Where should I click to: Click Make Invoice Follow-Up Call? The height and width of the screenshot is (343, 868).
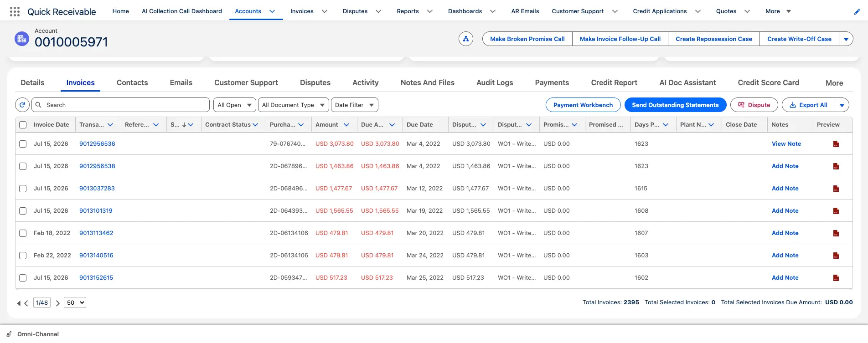click(x=620, y=39)
